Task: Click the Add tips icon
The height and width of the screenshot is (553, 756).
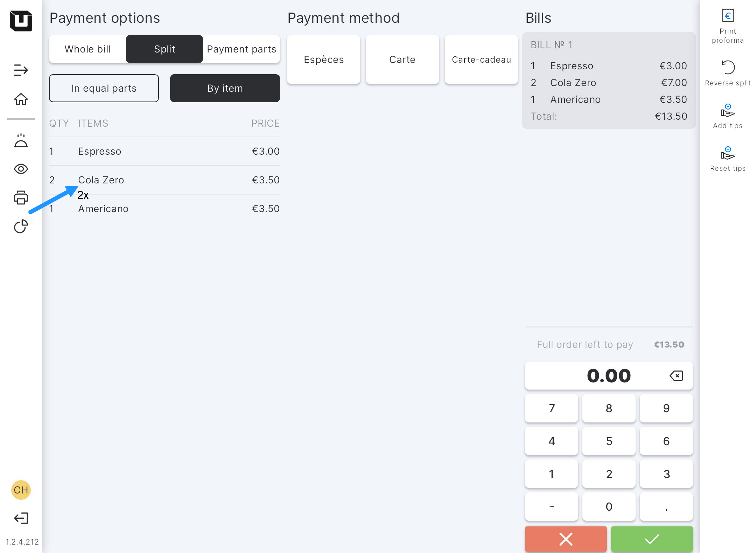Action: [x=728, y=111]
